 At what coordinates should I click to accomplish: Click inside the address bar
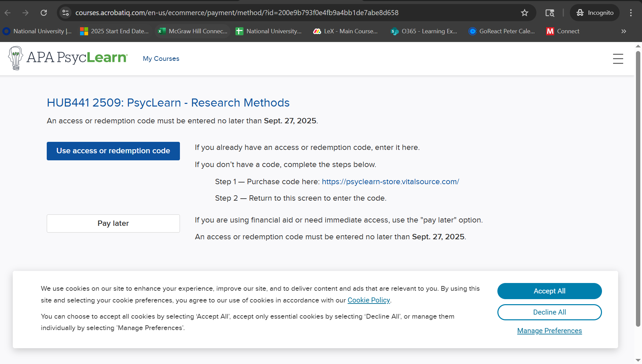pyautogui.click(x=235, y=13)
